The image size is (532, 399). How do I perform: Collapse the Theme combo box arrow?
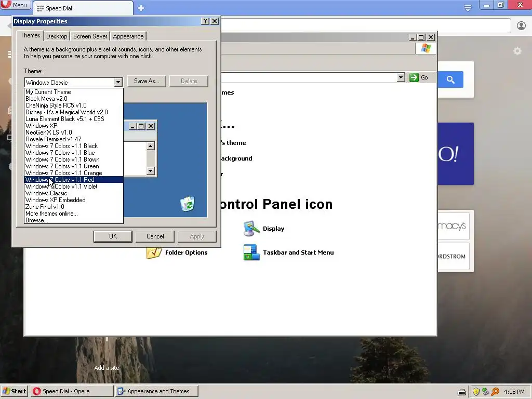point(118,82)
